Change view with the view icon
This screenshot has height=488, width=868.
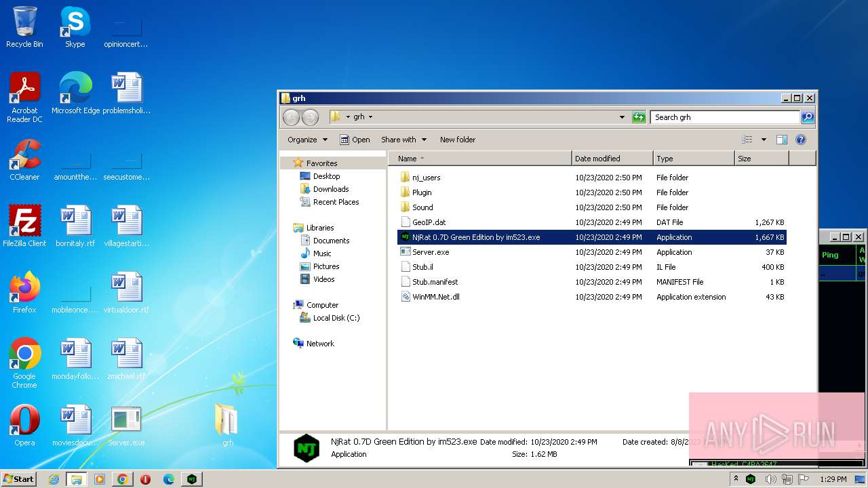pyautogui.click(x=747, y=140)
